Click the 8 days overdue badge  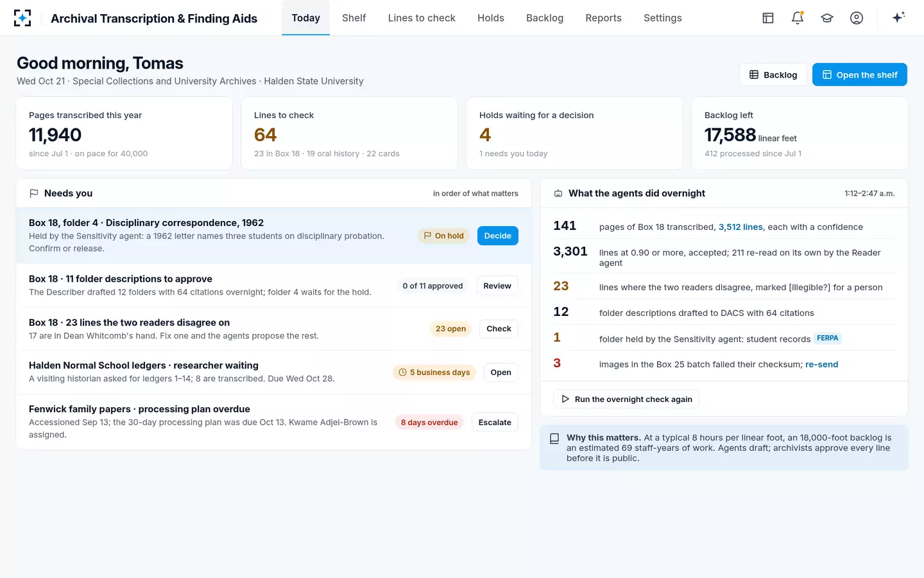429,422
